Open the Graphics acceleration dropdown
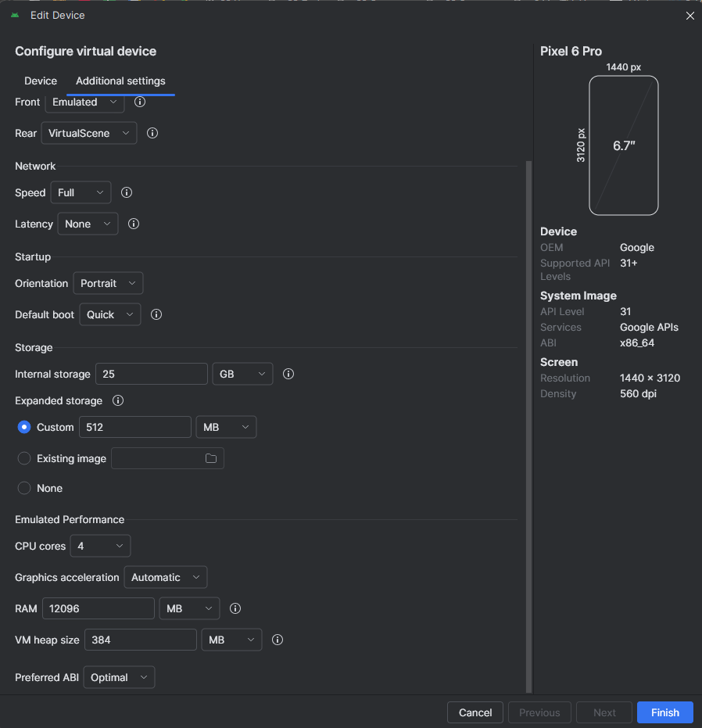The image size is (702, 728). [x=165, y=577]
